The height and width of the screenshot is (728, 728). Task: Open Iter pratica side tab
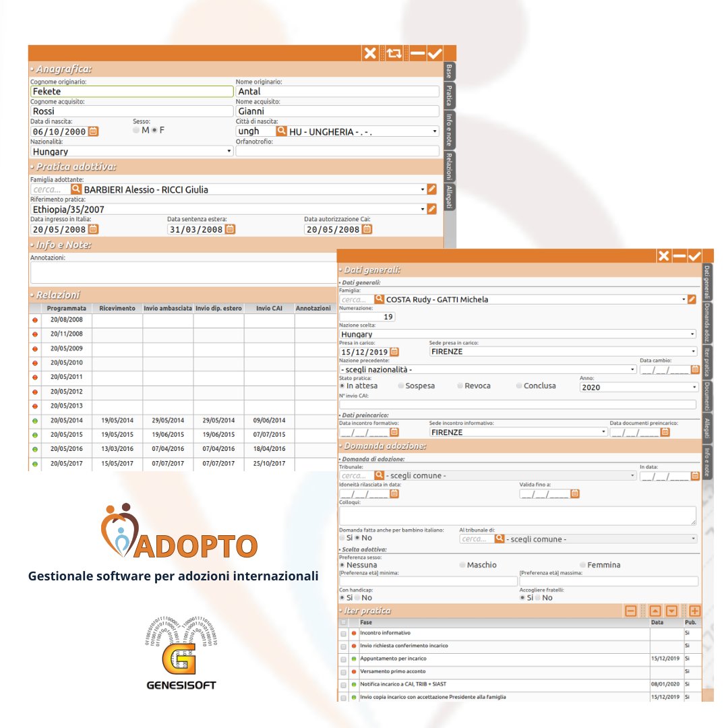click(x=706, y=362)
